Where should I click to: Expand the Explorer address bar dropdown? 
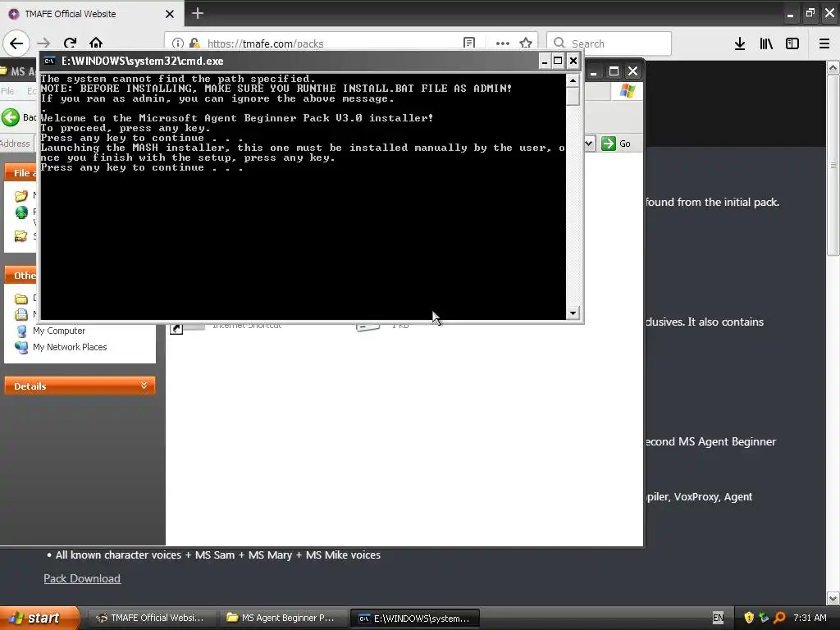[589, 143]
